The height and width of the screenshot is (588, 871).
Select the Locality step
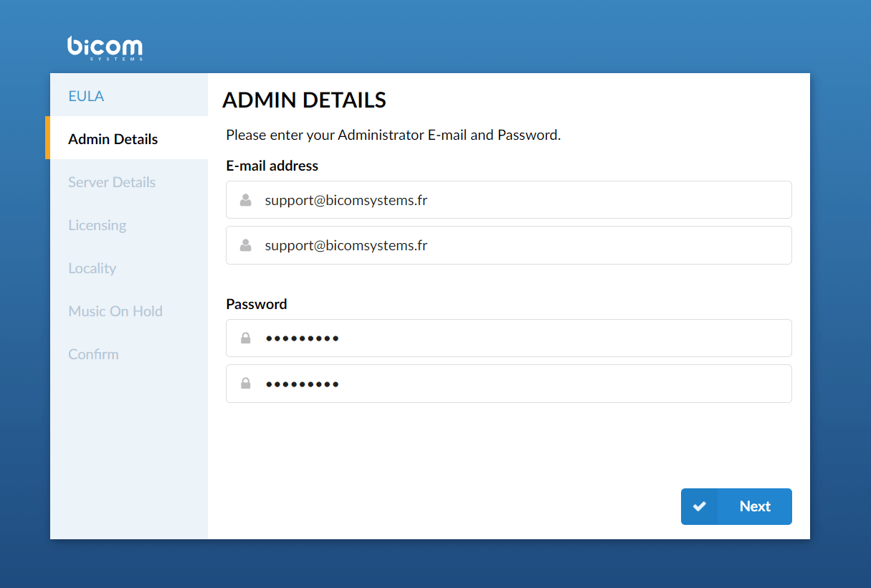(x=92, y=268)
